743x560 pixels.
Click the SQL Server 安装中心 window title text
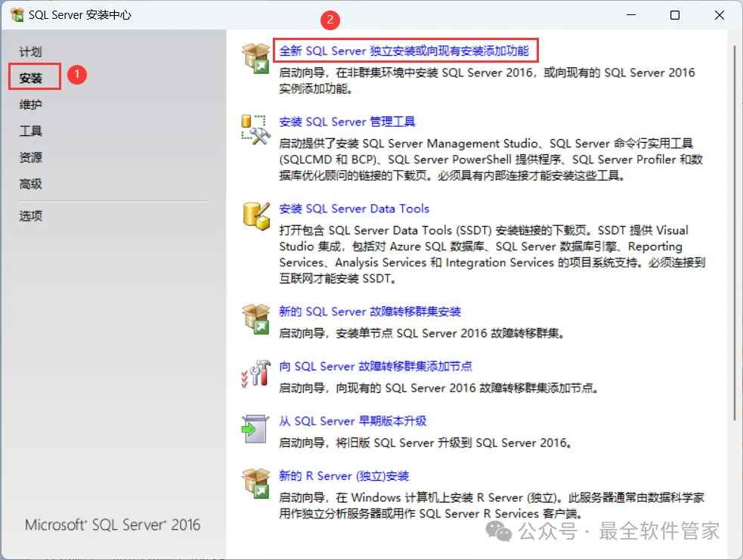(80, 15)
